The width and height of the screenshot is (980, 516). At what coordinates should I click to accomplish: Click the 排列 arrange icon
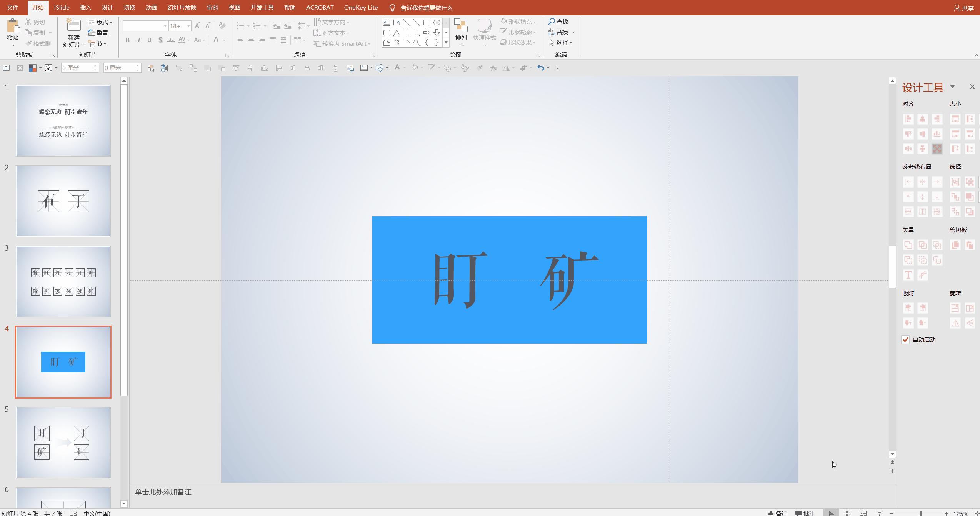click(460, 26)
